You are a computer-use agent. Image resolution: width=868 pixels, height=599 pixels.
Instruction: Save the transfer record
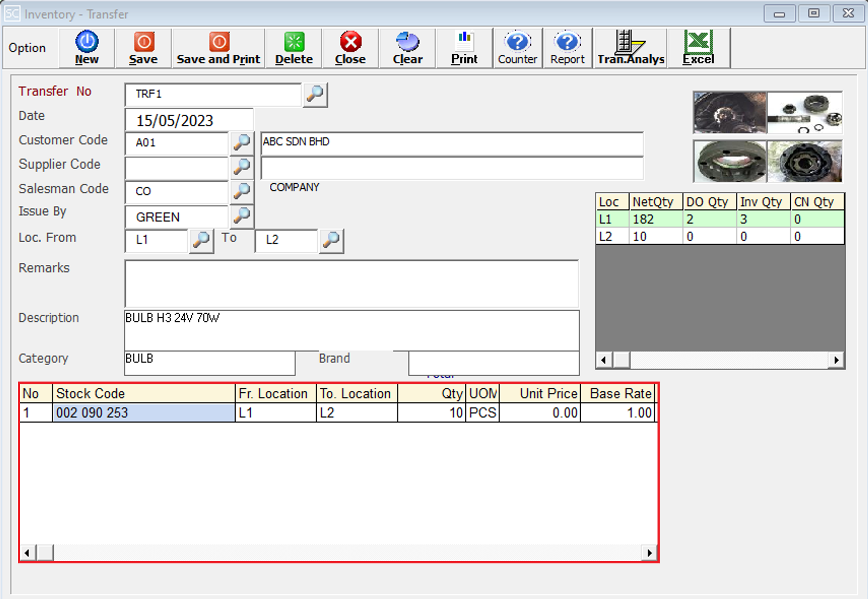pyautogui.click(x=143, y=48)
